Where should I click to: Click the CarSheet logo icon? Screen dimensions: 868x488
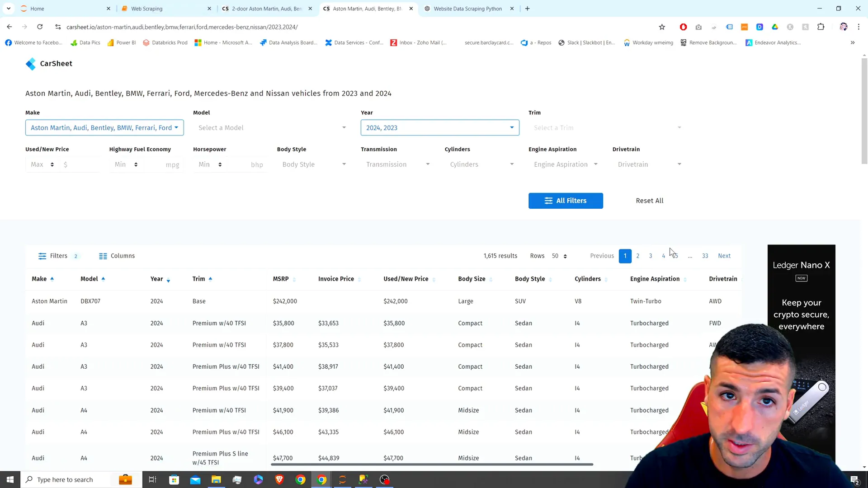pyautogui.click(x=31, y=64)
